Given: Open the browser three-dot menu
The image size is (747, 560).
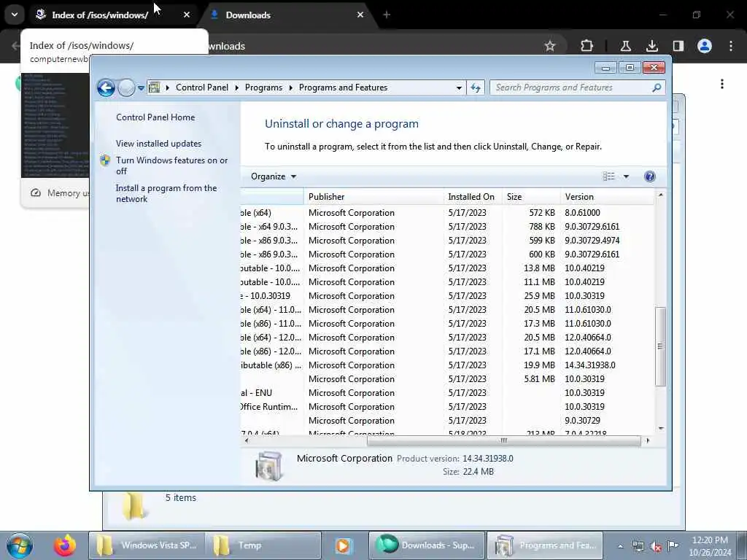Looking at the screenshot, I should coord(731,46).
